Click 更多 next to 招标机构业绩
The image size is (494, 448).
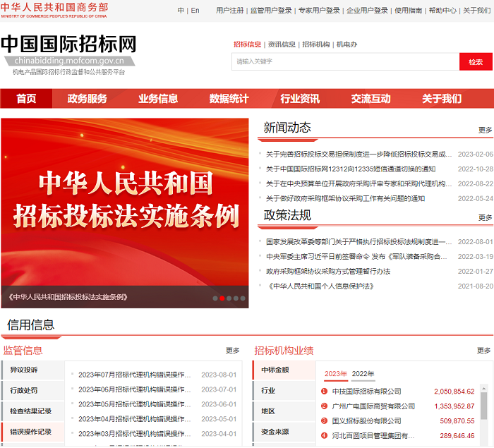pos(483,351)
